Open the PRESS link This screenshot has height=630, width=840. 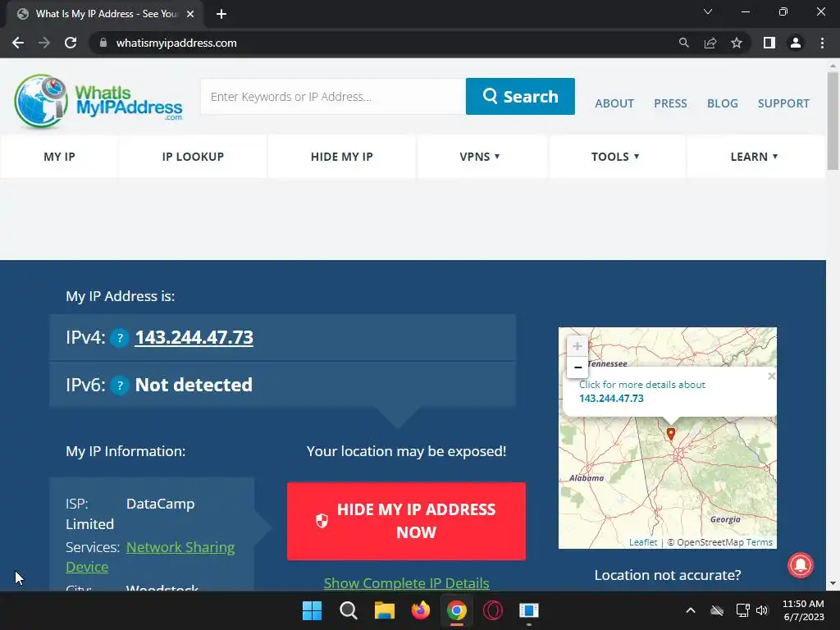670,103
